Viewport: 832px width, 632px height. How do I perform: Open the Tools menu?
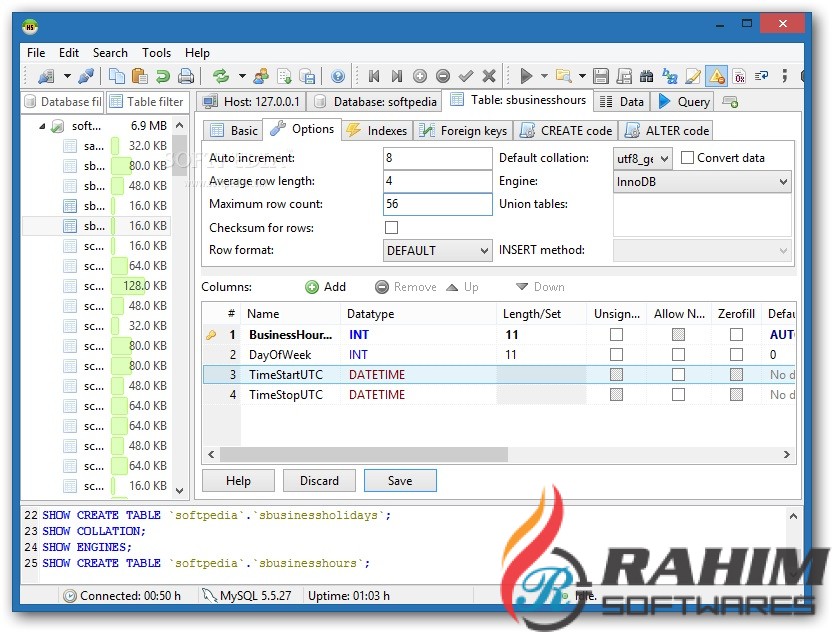tap(156, 53)
